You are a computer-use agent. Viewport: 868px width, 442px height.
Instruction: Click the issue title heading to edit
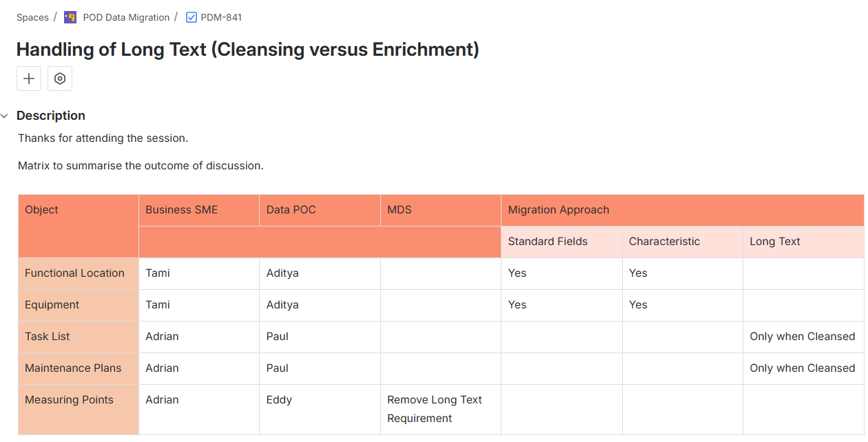247,50
